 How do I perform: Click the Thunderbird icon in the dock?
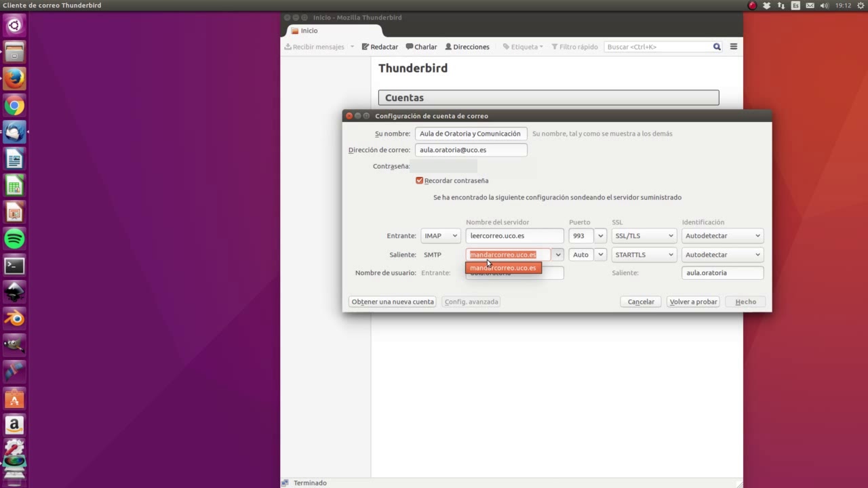pyautogui.click(x=14, y=132)
